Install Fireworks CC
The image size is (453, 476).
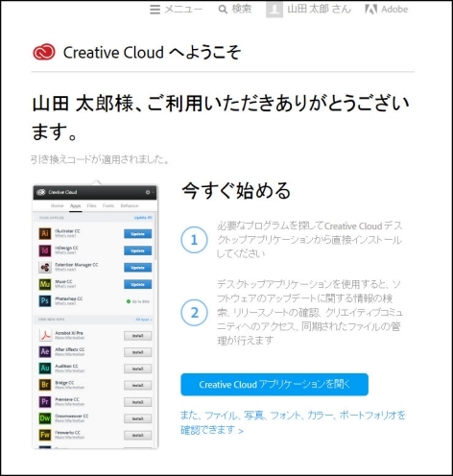(138, 436)
